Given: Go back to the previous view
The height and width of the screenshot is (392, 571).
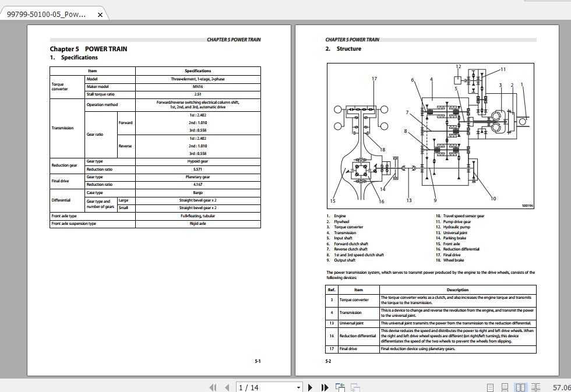Looking at the screenshot, I should (x=340, y=386).
